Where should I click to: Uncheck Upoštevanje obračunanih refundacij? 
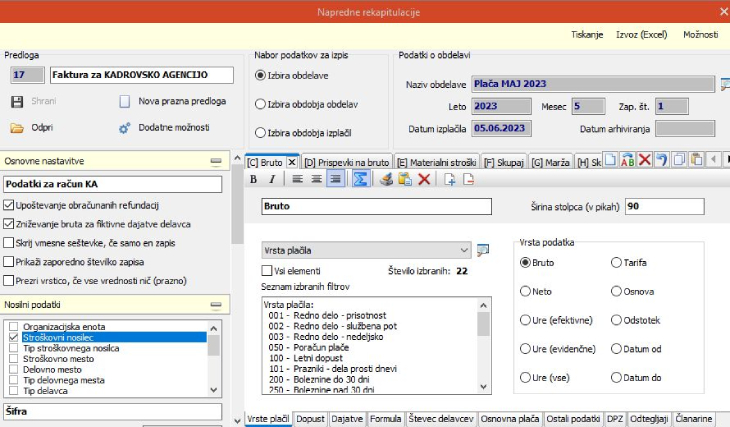(x=10, y=205)
